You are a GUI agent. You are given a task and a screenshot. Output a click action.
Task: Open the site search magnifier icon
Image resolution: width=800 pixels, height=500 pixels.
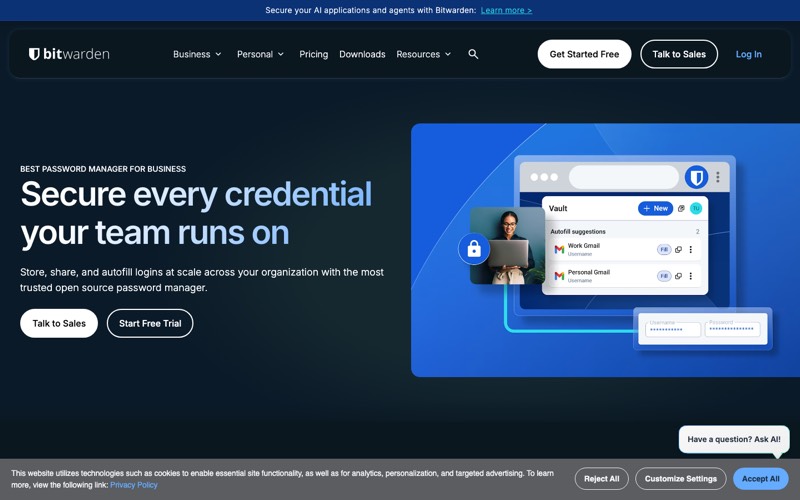[473, 54]
